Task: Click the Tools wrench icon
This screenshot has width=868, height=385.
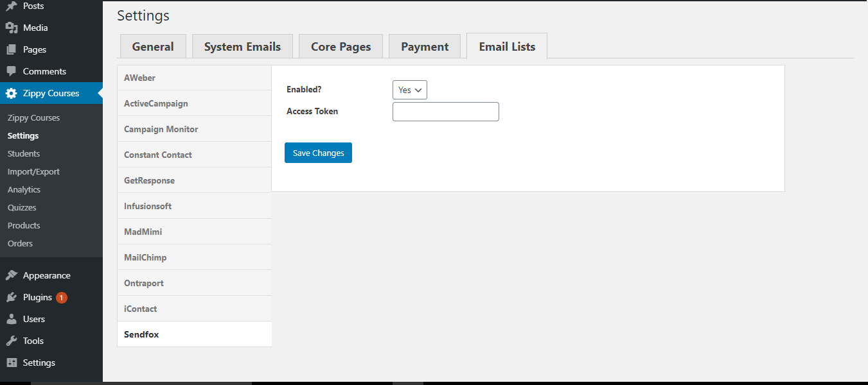Action: click(12, 341)
